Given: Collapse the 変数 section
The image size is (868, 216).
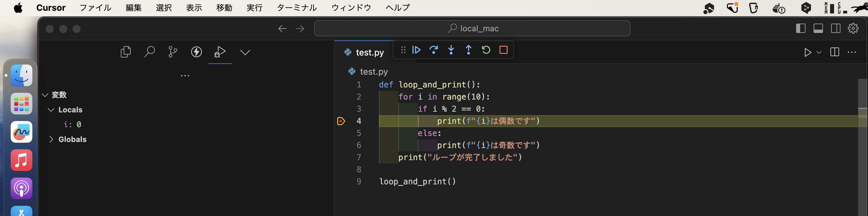Looking at the screenshot, I should [45, 95].
